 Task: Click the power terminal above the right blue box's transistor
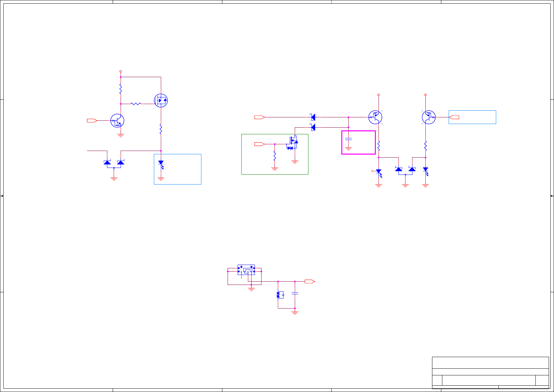[x=425, y=95]
